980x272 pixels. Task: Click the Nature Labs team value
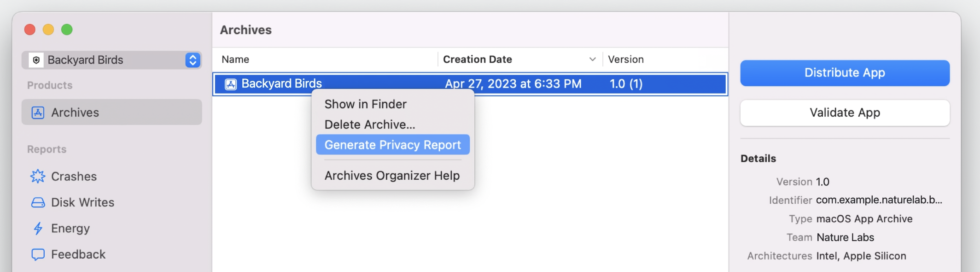click(x=845, y=237)
